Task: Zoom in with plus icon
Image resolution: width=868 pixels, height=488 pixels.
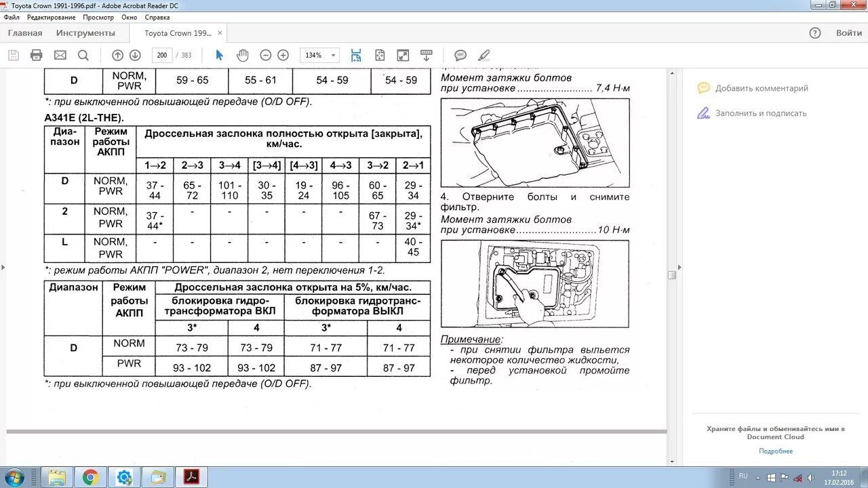Action: 283,55
